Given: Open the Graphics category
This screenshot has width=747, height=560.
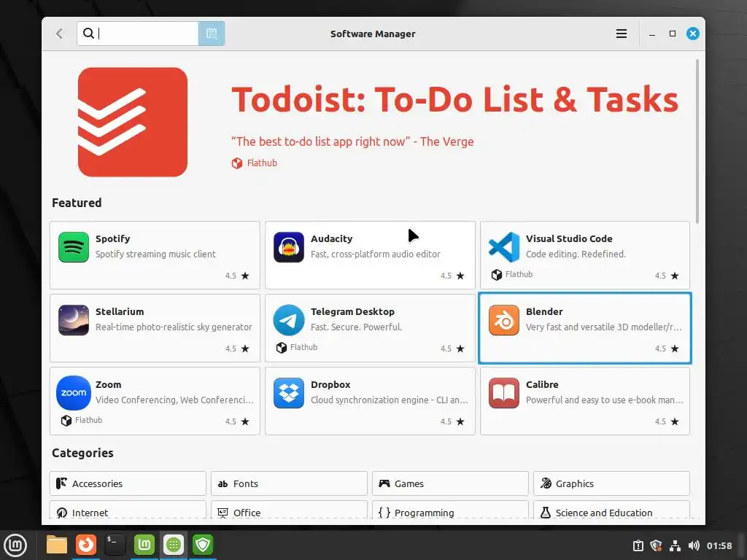Looking at the screenshot, I should (x=612, y=484).
